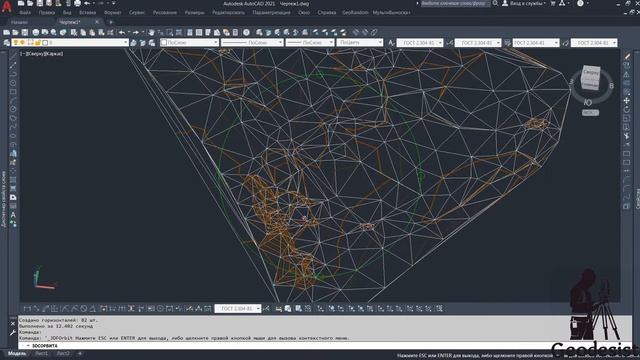Open the text style ГОСТ 2.304-81 dropdown
The height and width of the screenshot is (360, 640).
[420, 42]
